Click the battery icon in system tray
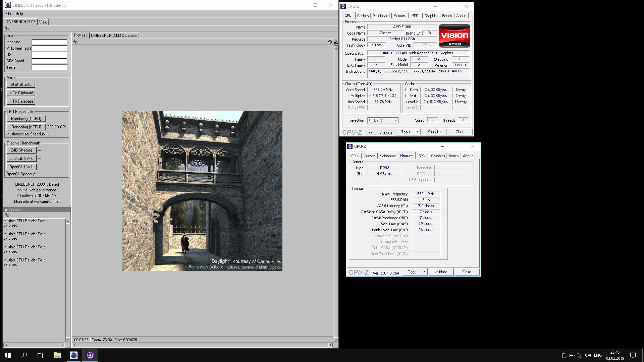 pyautogui.click(x=572, y=355)
